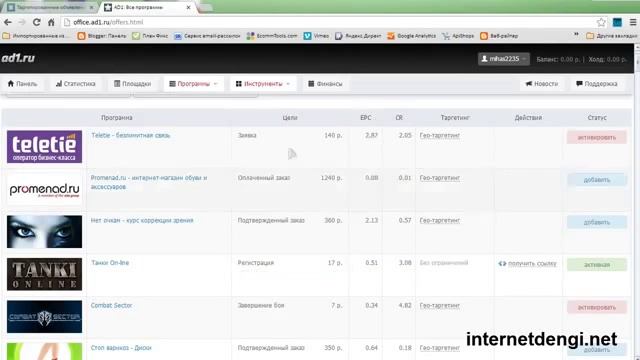
Task: Switch to the first browser tab
Action: click(x=51, y=7)
